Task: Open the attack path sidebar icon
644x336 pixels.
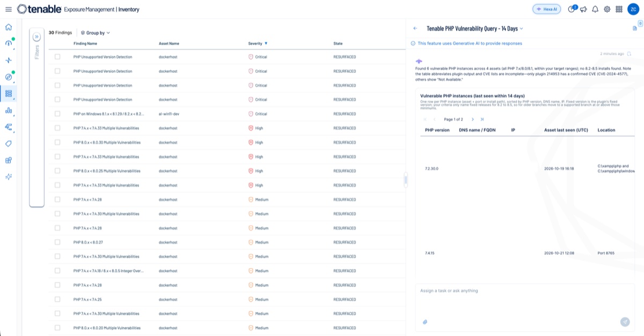Action: point(8,127)
